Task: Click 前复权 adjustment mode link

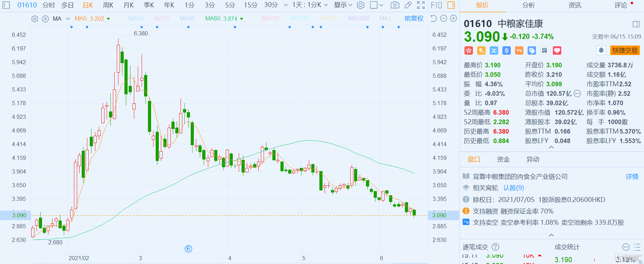Action: pyautogui.click(x=414, y=18)
